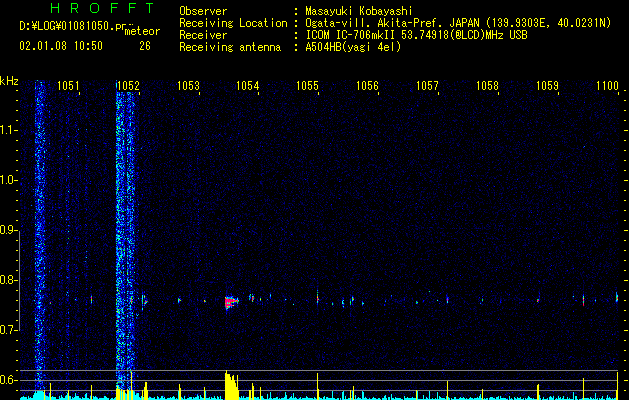Click the 0.8 kHz axis label

[8, 280]
